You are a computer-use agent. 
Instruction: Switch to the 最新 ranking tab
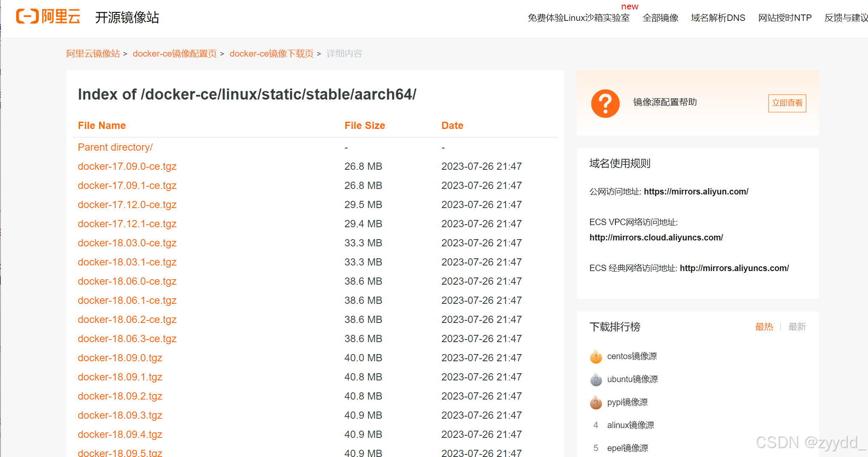click(x=797, y=327)
